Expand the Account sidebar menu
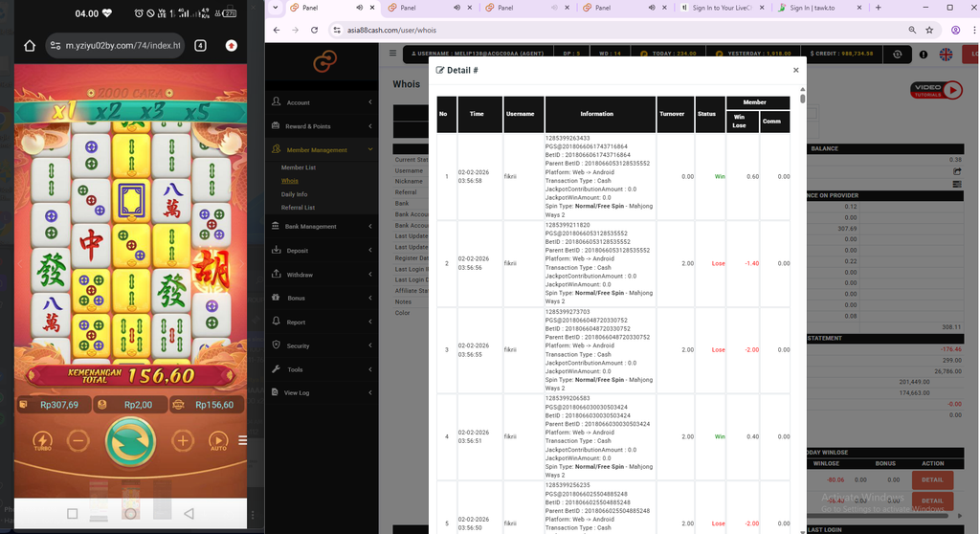 tap(323, 102)
